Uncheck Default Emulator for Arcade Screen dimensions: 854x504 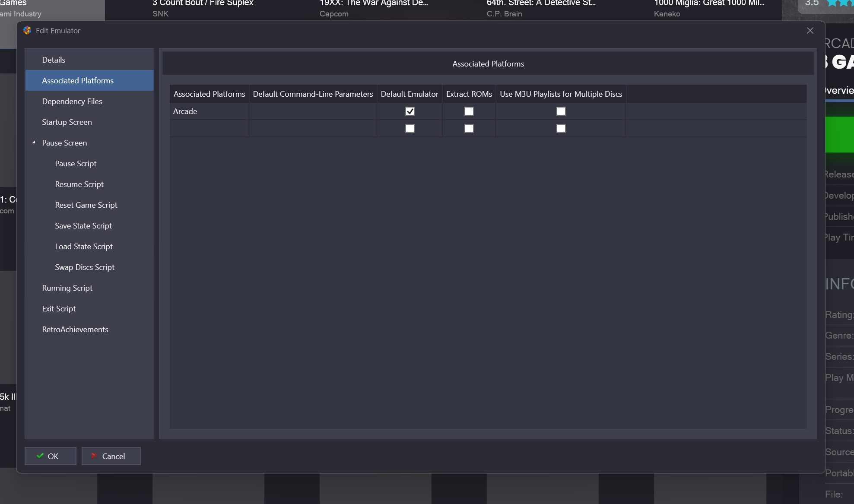pyautogui.click(x=410, y=111)
